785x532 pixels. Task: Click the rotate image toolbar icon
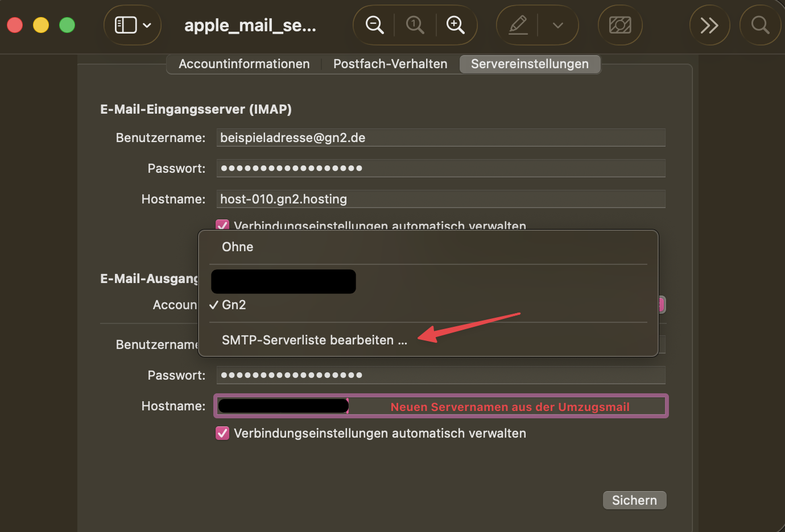(620, 25)
